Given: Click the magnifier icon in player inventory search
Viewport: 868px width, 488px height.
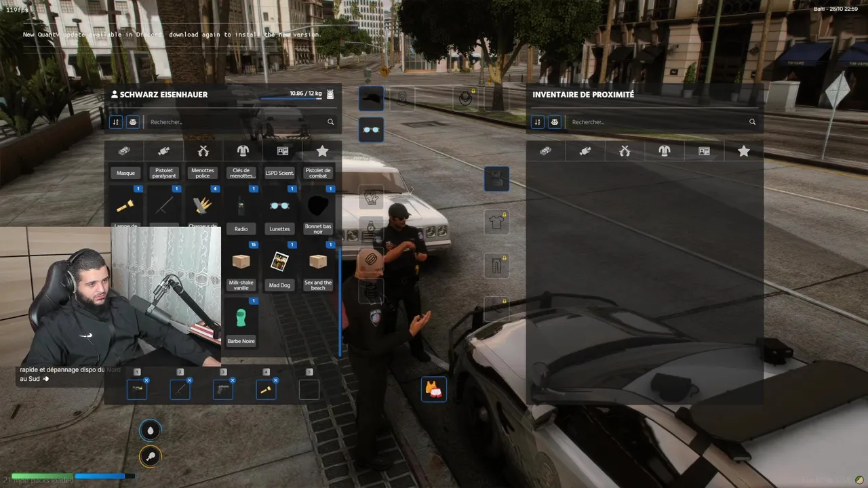Looking at the screenshot, I should [330, 122].
